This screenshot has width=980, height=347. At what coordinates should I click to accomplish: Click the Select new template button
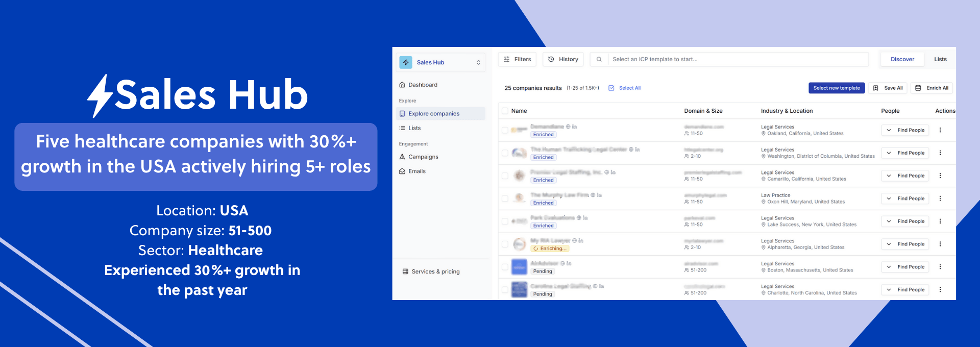[836, 88]
